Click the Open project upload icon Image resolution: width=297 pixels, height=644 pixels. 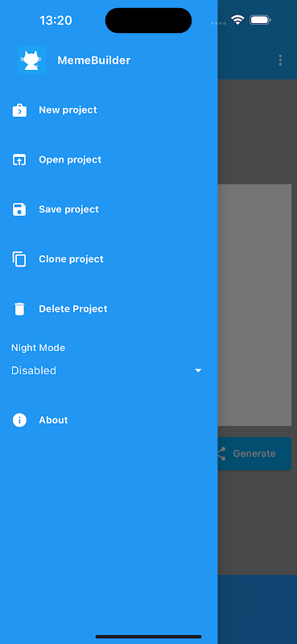pos(19,159)
